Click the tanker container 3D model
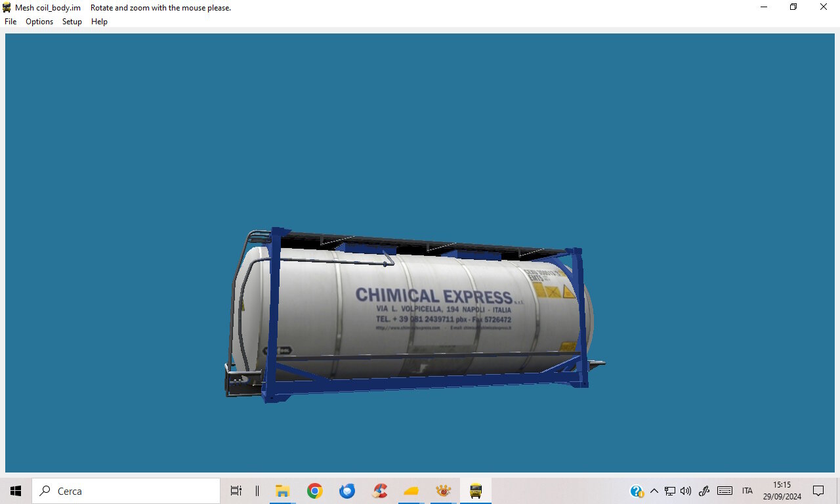Viewport: 840px width, 504px height. pos(412,315)
